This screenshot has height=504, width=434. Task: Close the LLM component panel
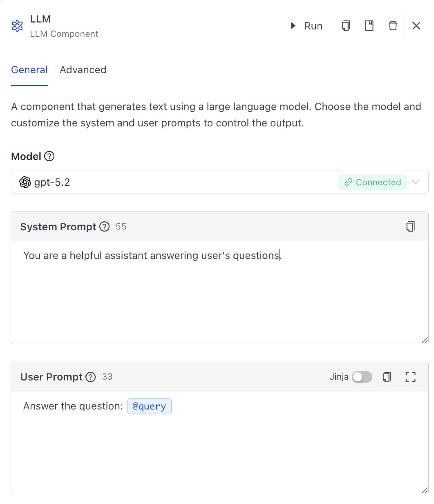tap(416, 25)
